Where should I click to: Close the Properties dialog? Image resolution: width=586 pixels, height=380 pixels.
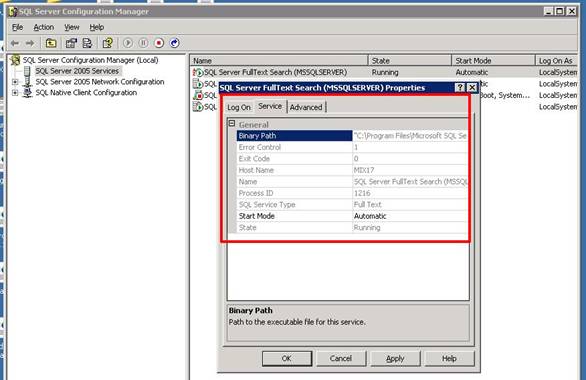pos(472,88)
